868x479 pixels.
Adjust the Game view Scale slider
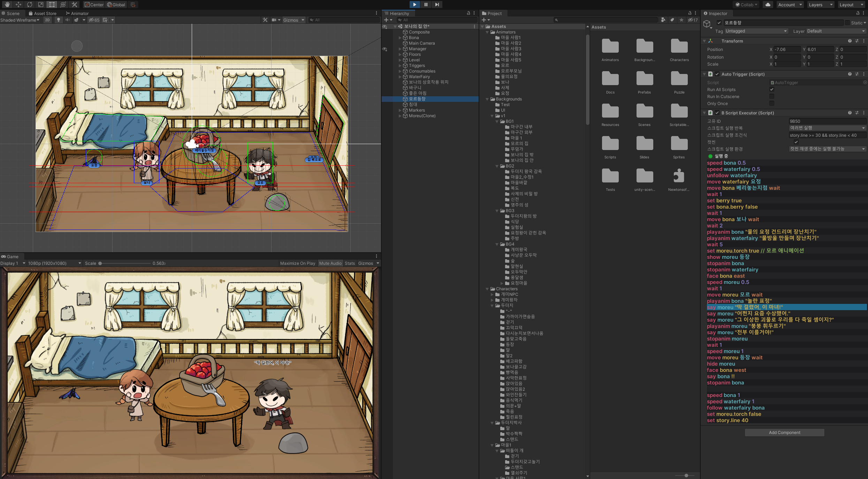click(x=100, y=263)
